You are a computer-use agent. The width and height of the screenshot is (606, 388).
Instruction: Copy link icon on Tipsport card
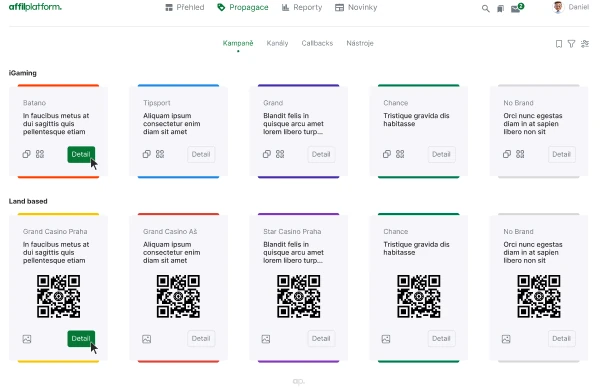pos(146,154)
